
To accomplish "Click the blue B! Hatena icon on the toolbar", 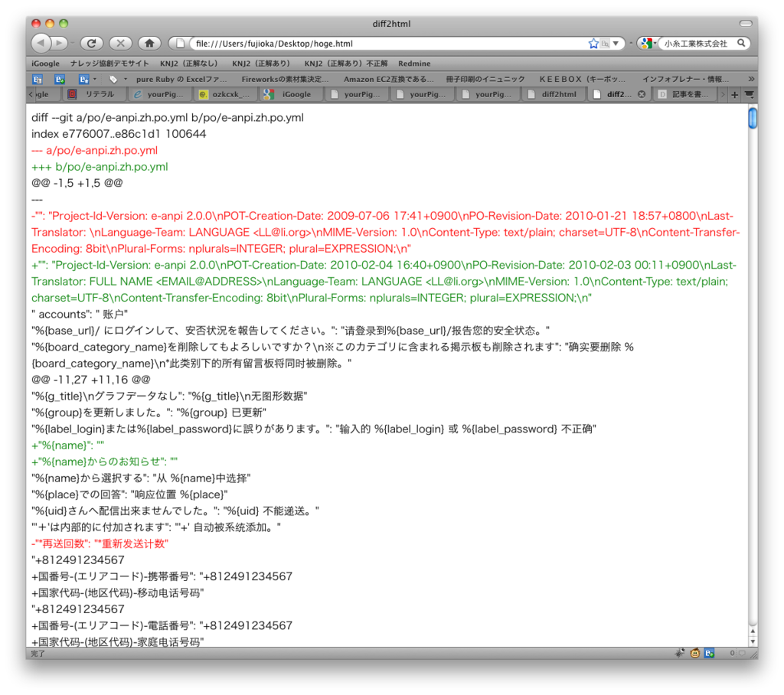I will [x=38, y=79].
